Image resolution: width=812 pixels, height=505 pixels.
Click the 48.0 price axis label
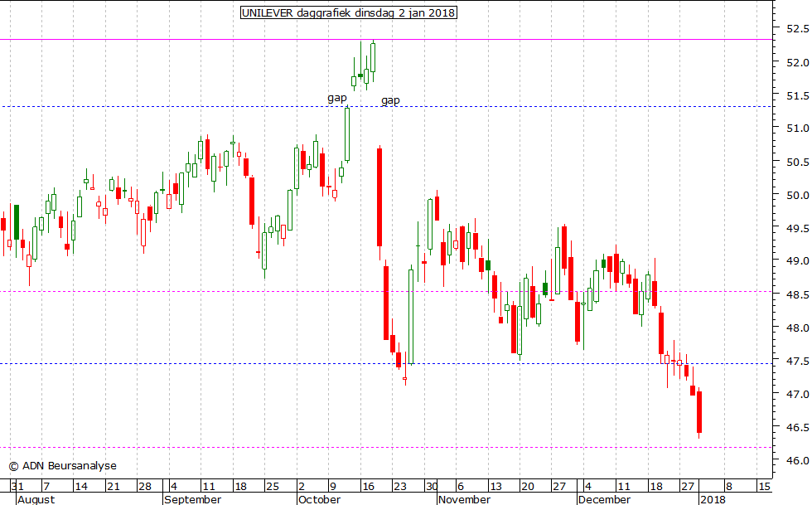(797, 328)
